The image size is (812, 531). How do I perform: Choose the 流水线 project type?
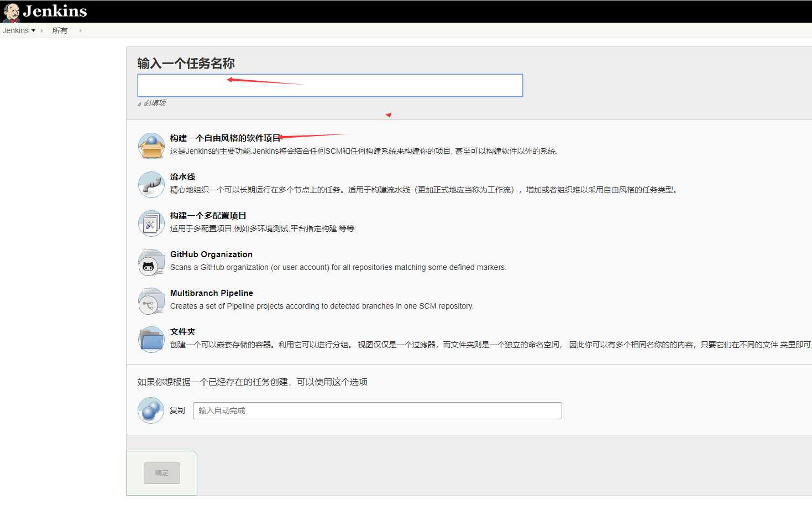tap(183, 177)
